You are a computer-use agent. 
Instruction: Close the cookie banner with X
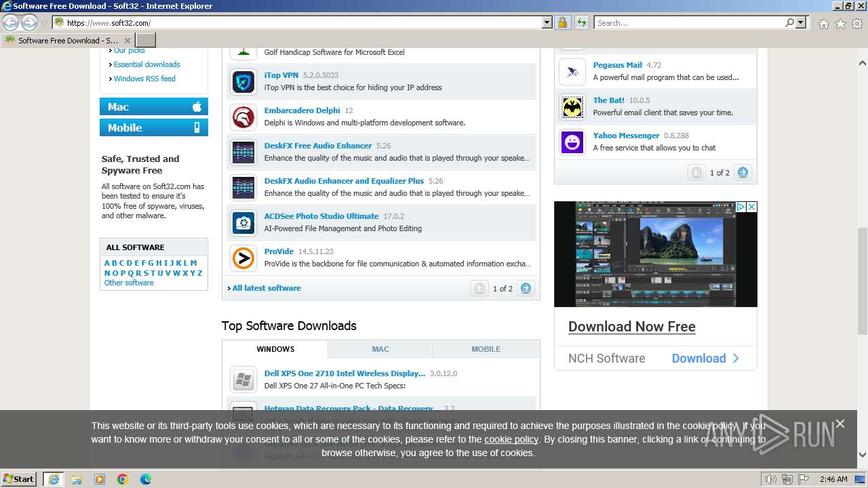(x=840, y=424)
